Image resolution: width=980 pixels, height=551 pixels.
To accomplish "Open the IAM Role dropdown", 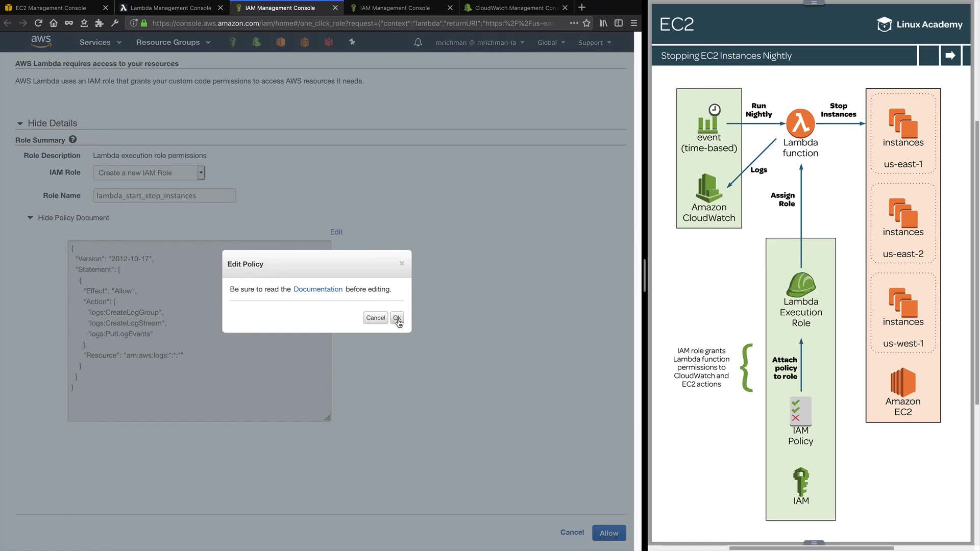I will tap(149, 173).
